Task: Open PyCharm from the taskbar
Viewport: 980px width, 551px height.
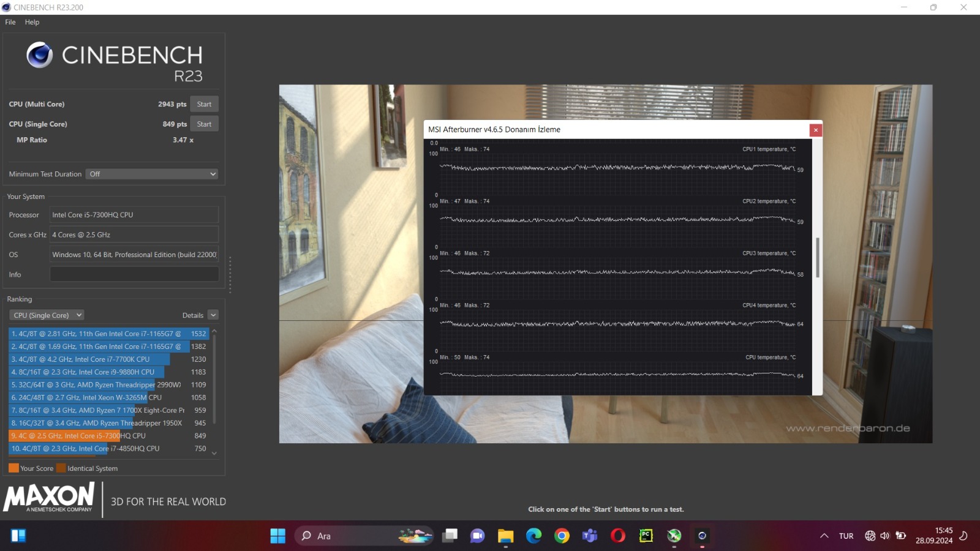Action: pyautogui.click(x=646, y=536)
